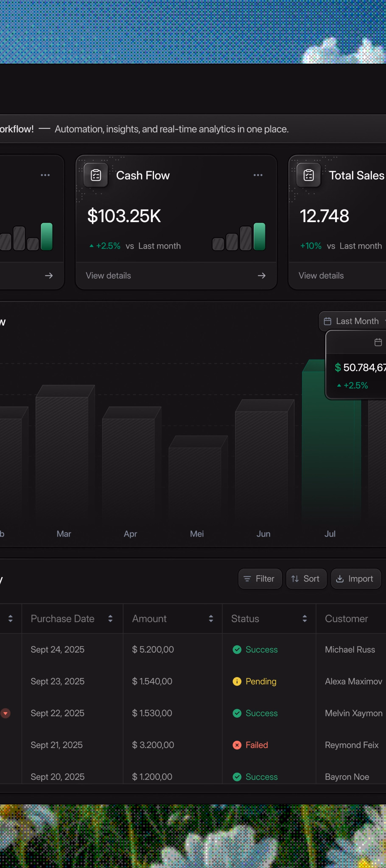386x868 pixels.
Task: Click the calendar icon in the Last Month selector
Action: [x=327, y=321]
